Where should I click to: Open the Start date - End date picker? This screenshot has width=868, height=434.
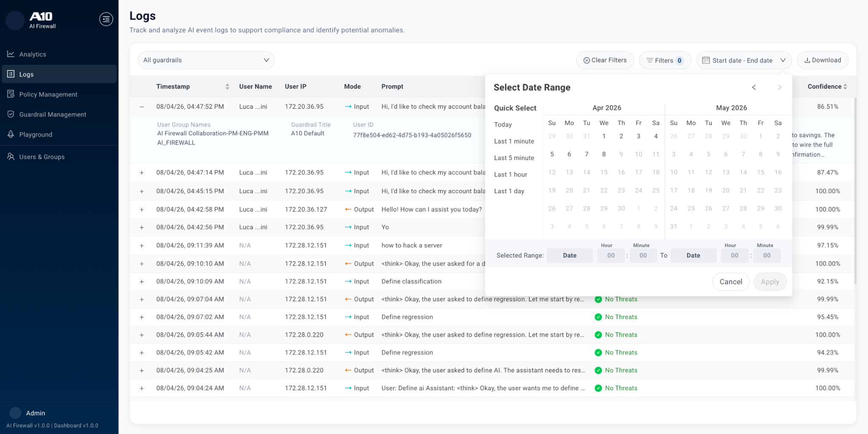point(744,60)
